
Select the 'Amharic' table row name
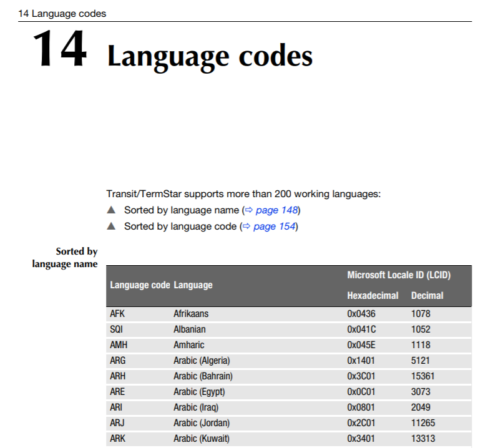click(188, 345)
